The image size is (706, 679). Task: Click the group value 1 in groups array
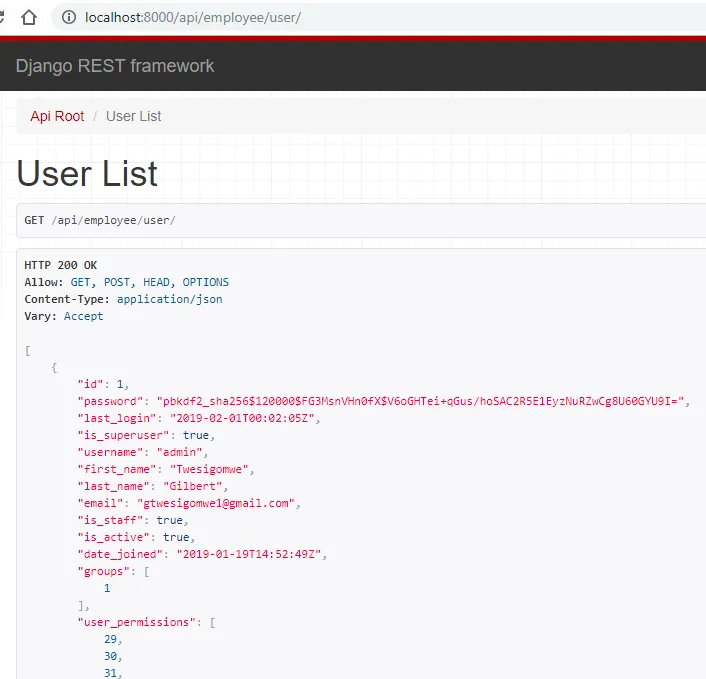point(107,588)
